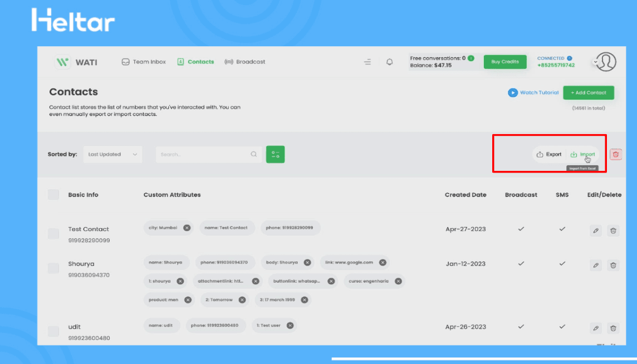This screenshot has width=637, height=364.
Task: Click the Export contacts button
Action: click(549, 154)
